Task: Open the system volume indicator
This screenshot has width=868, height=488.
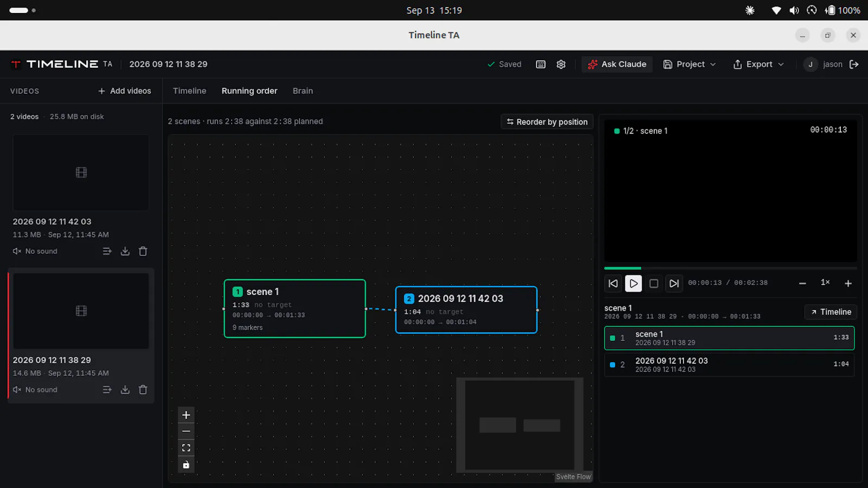Action: 794,10
